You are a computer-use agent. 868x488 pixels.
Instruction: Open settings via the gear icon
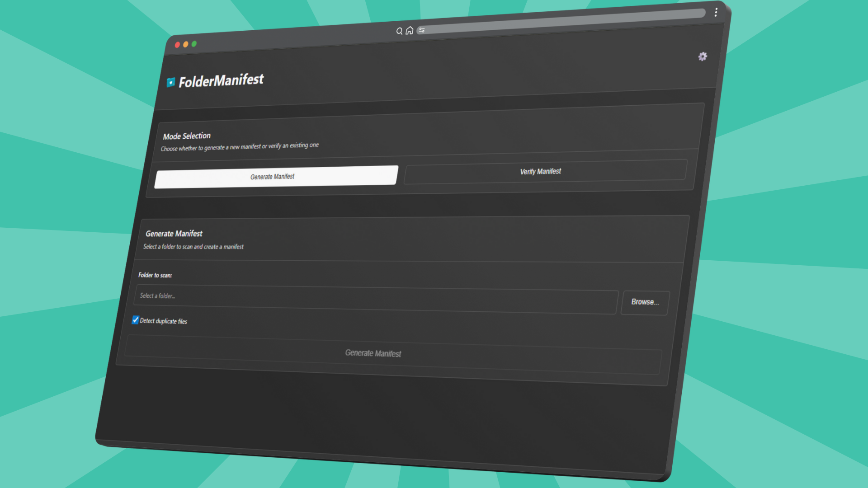click(702, 56)
